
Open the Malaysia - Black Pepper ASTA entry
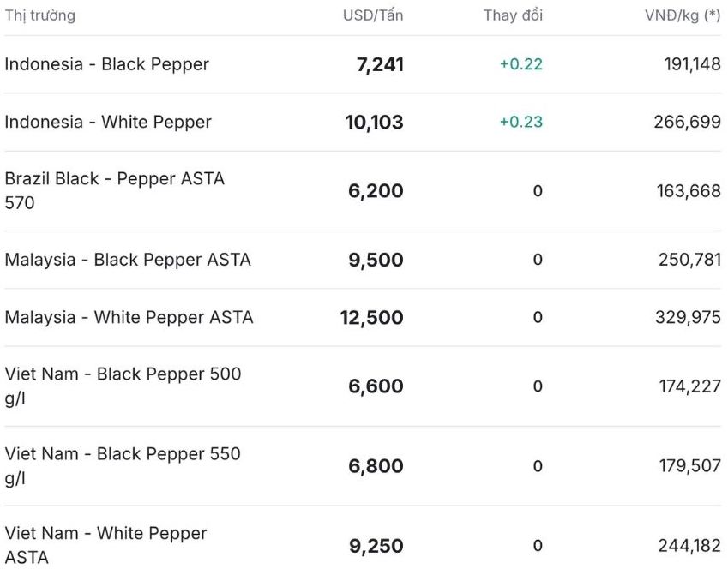pyautogui.click(x=128, y=260)
